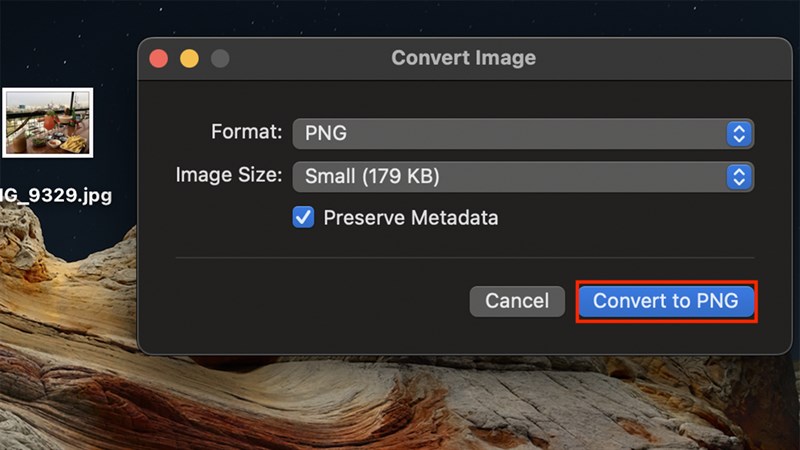
Task: Toggle metadata via the Preserve Metadata label
Action: [410, 218]
